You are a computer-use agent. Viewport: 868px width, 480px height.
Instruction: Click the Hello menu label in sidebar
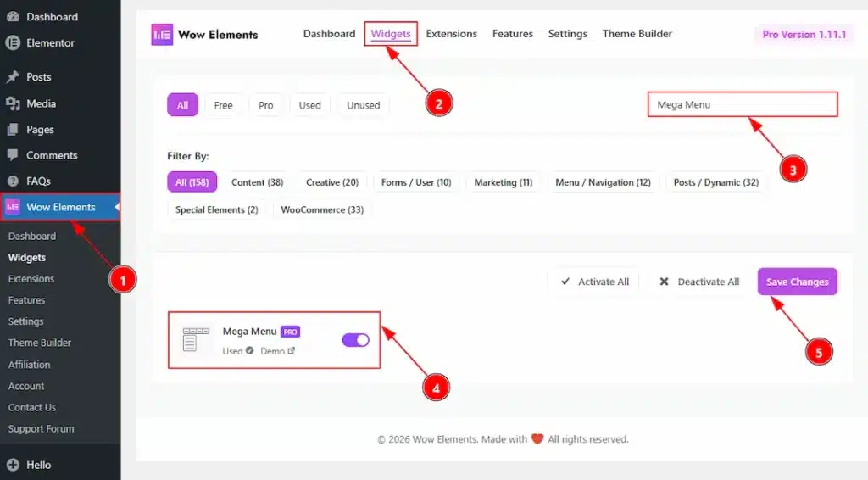(39, 465)
